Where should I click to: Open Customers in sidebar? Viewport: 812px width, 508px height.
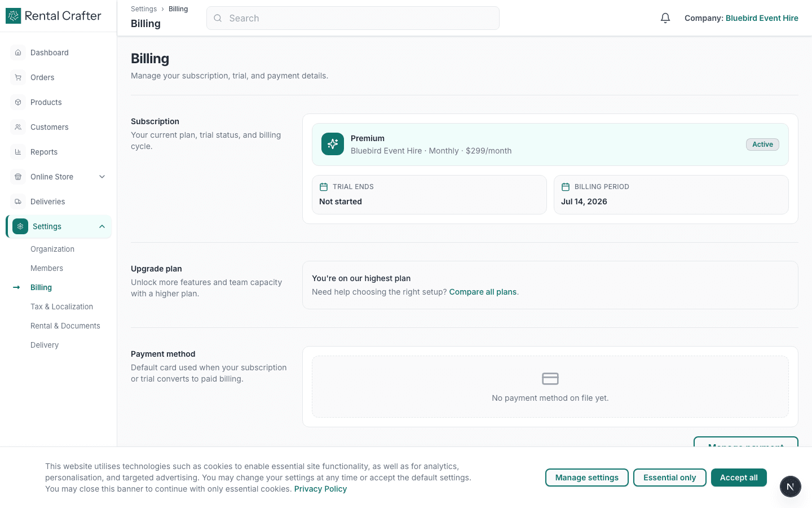click(x=59, y=127)
